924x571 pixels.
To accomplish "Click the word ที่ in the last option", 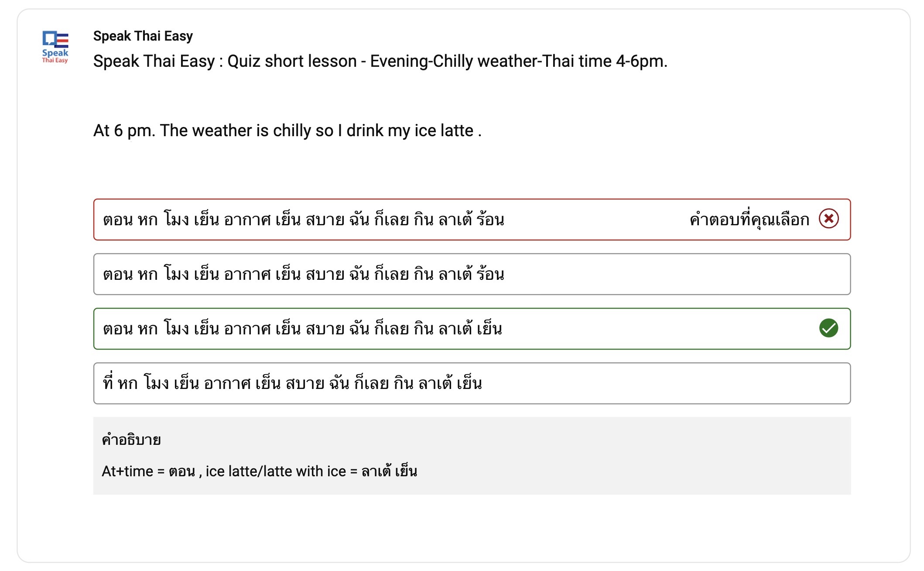I will coord(108,382).
